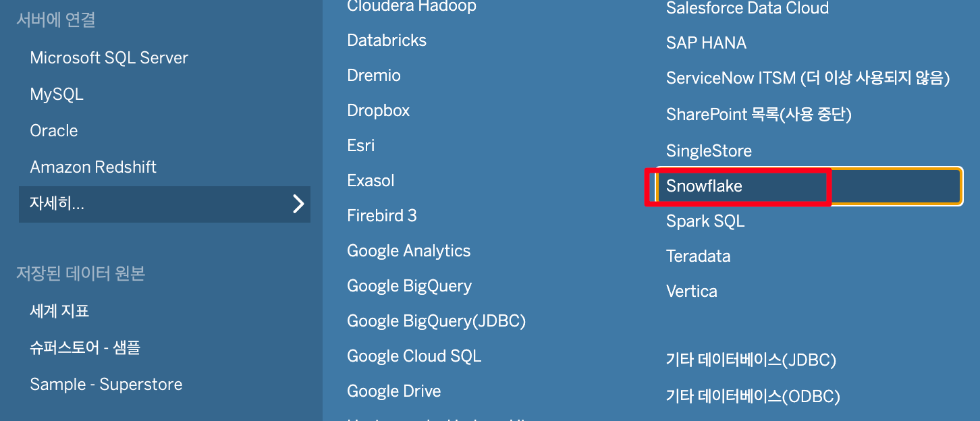The width and height of the screenshot is (980, 421).
Task: Select the MySQL connector
Action: (57, 94)
